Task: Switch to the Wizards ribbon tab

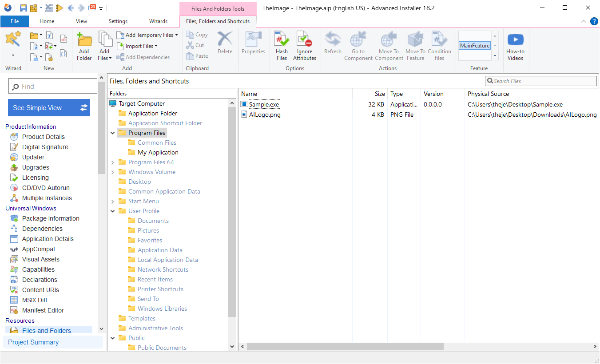Action: [x=158, y=21]
